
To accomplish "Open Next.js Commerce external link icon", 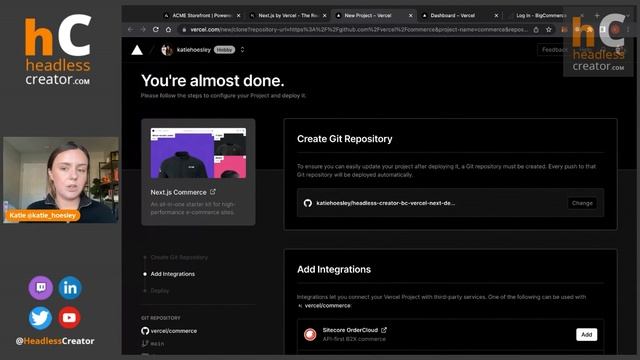I will 213,191.
